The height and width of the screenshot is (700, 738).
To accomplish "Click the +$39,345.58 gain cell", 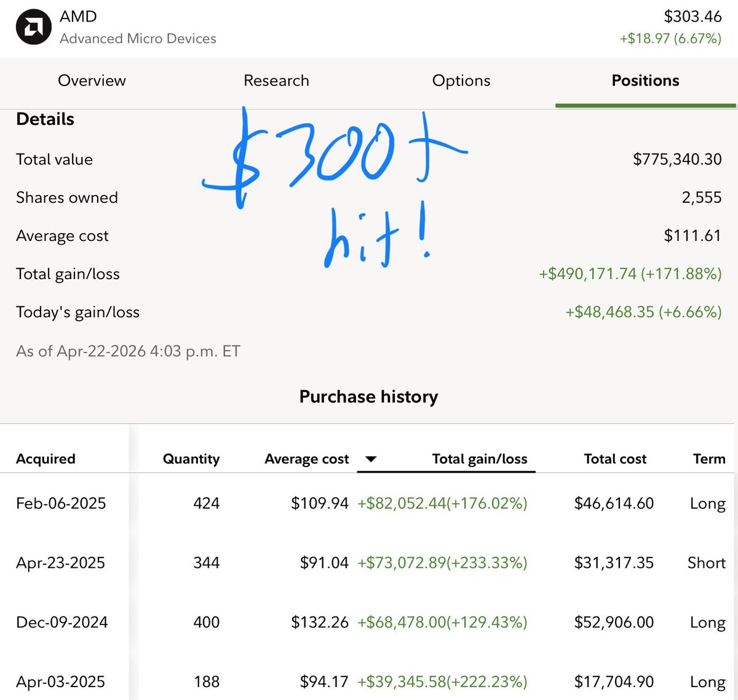I will click(x=442, y=682).
